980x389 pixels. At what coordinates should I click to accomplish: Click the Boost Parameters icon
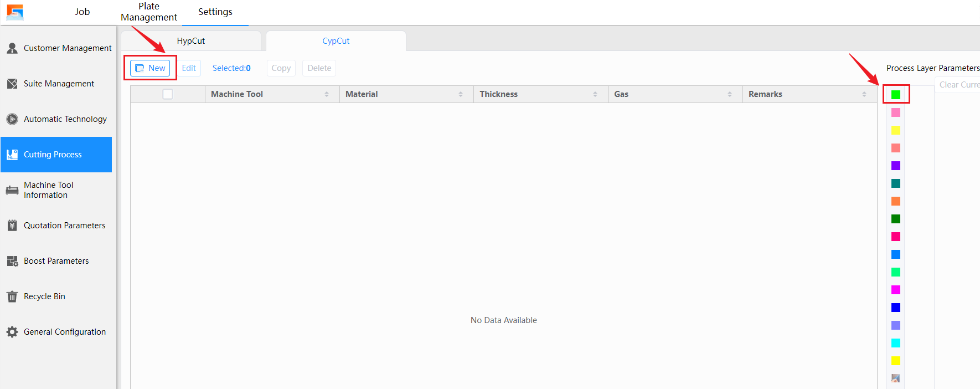12,261
